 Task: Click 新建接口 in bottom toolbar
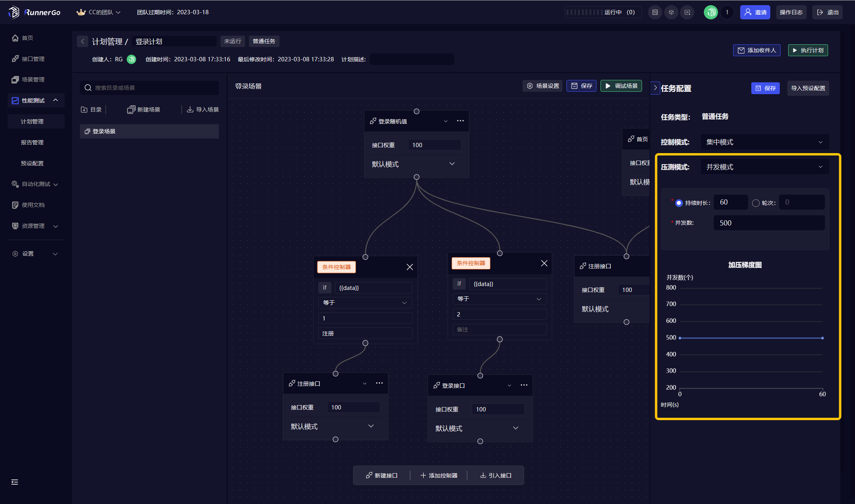pyautogui.click(x=382, y=476)
